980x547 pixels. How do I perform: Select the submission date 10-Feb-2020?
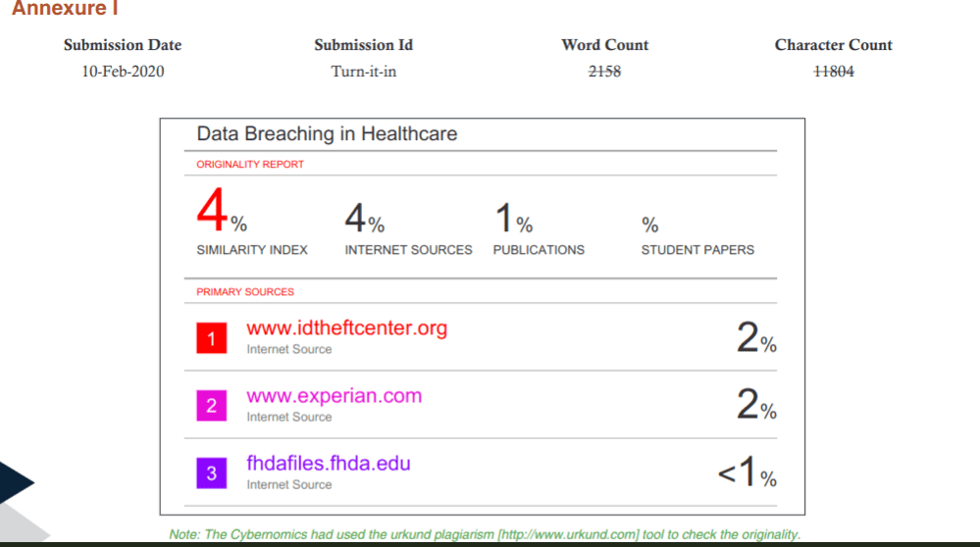pos(123,72)
